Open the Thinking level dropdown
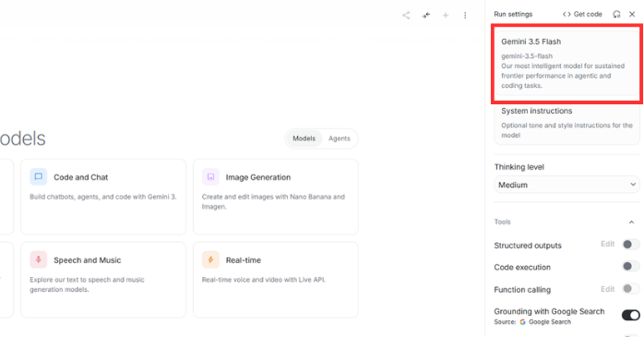Screen dimensions: 644x337 (566, 185)
